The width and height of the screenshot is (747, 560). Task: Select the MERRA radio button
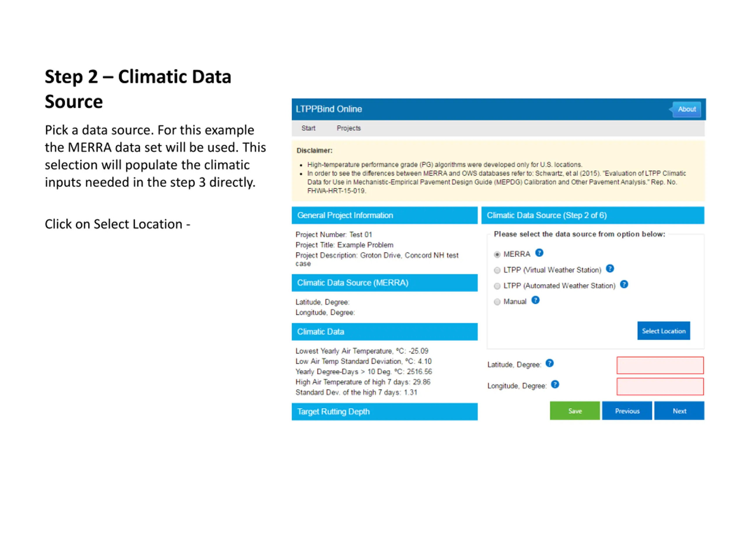[497, 255]
